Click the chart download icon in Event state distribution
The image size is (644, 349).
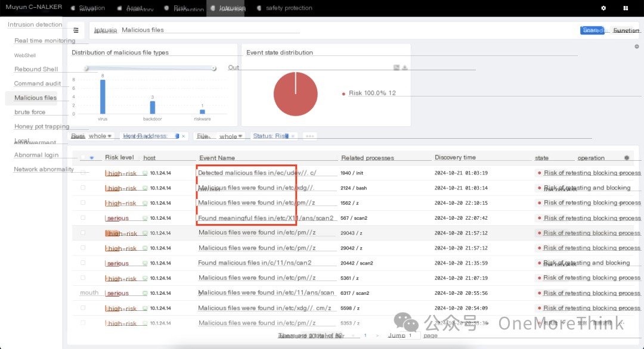coord(405,67)
